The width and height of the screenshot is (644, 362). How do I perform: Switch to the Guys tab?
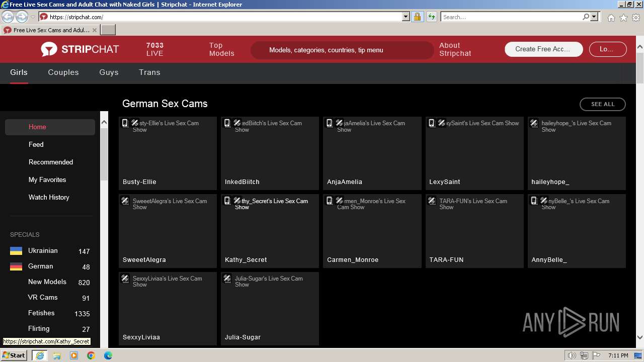pos(109,72)
